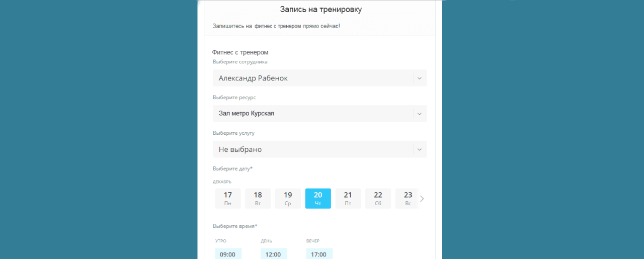The image size is (644, 259).
Task: Select Monday, December 17
Action: pos(228,199)
